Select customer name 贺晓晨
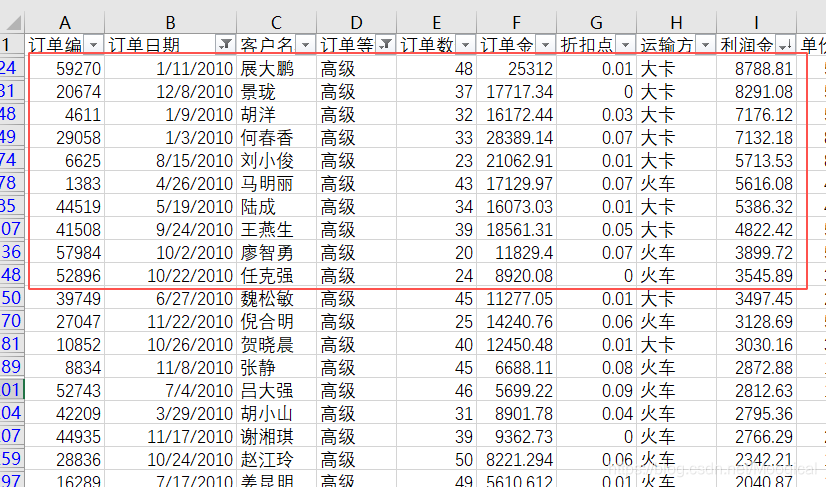 click(x=267, y=345)
